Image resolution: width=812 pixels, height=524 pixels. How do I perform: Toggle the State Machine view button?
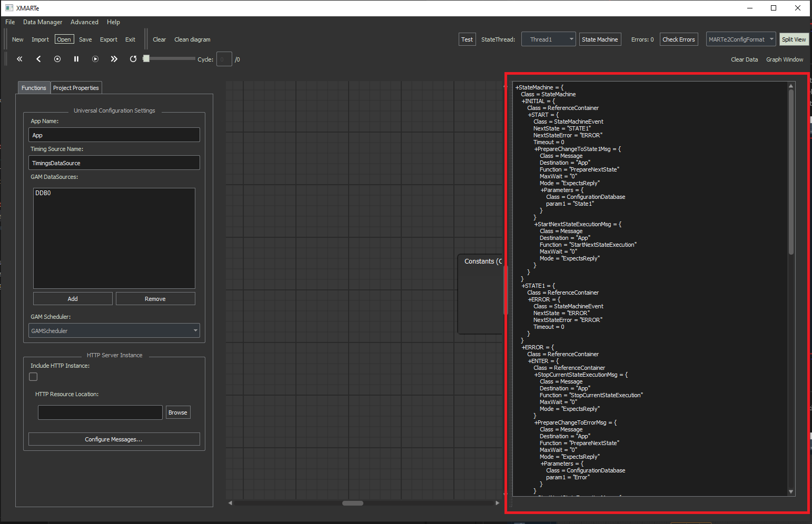(x=600, y=39)
